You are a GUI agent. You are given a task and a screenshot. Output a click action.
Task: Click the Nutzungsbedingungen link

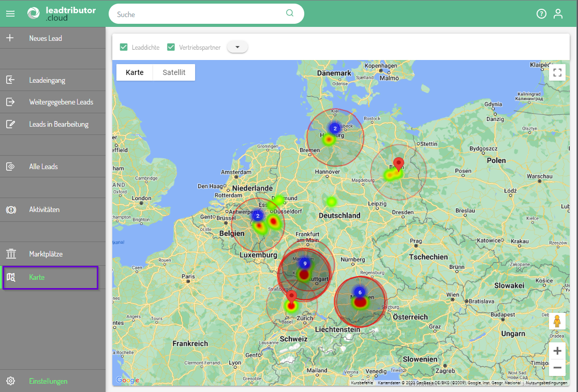point(546,383)
